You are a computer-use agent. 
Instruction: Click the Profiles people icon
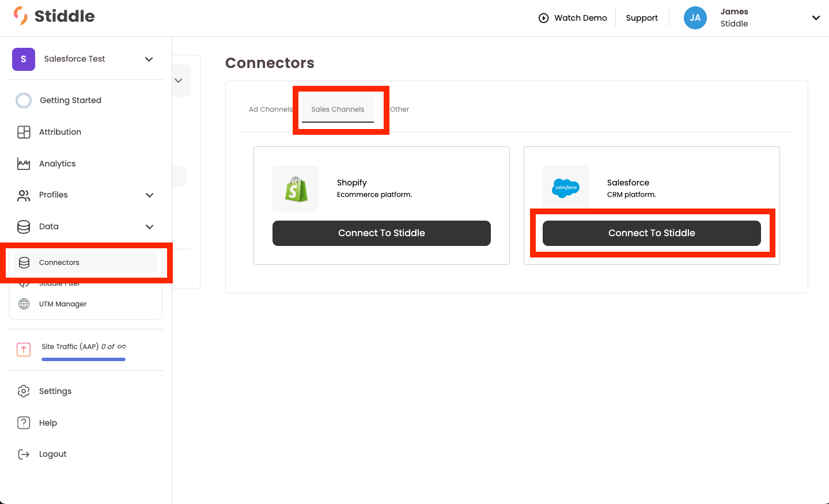click(x=24, y=195)
